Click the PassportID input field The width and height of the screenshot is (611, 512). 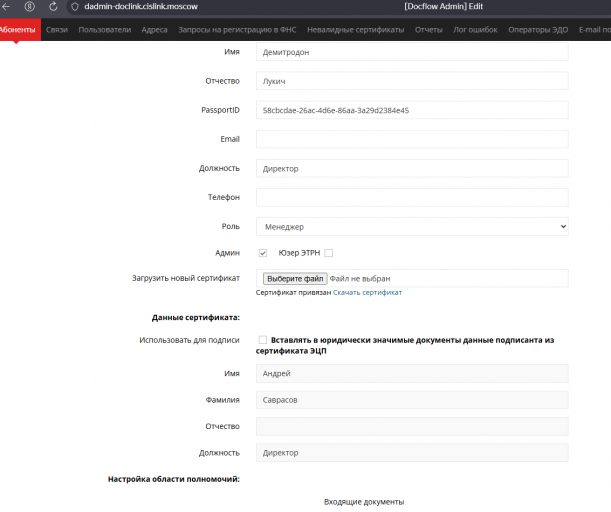(412, 110)
